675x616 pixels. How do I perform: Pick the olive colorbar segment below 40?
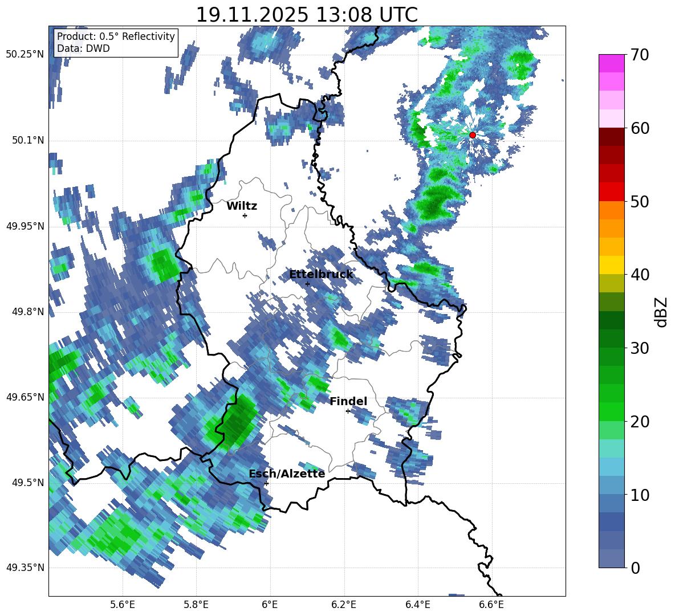[x=611, y=283]
